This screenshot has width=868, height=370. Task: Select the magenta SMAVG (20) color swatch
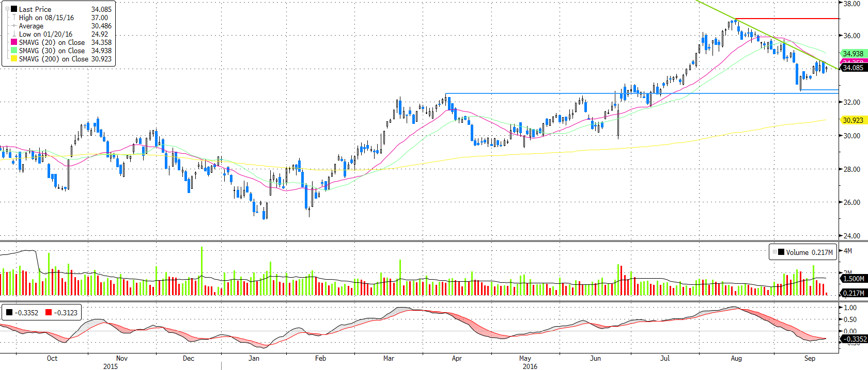click(14, 42)
